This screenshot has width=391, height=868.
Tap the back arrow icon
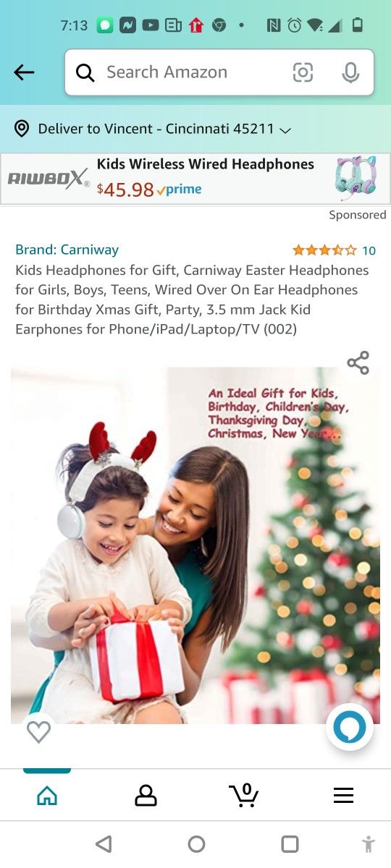(x=24, y=72)
